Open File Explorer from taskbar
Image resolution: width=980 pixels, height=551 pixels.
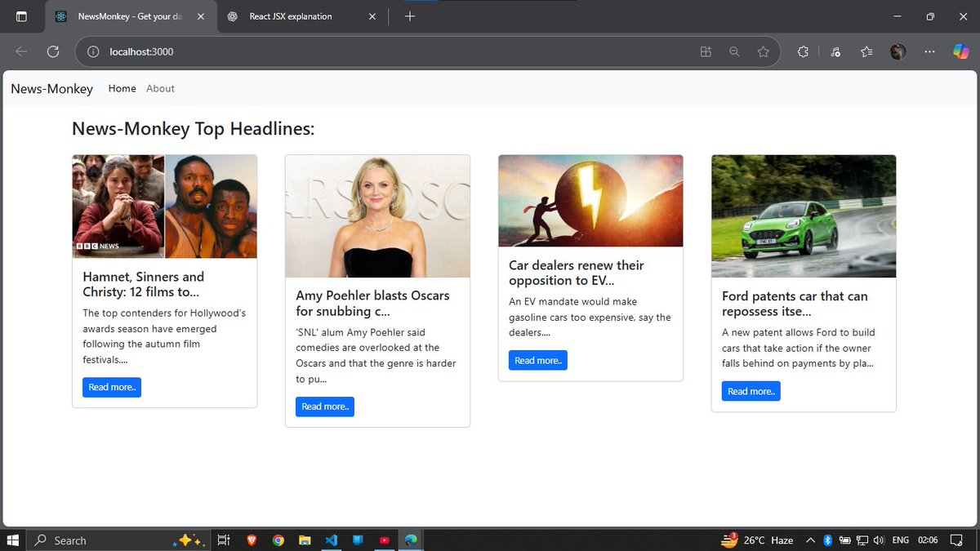pyautogui.click(x=305, y=540)
